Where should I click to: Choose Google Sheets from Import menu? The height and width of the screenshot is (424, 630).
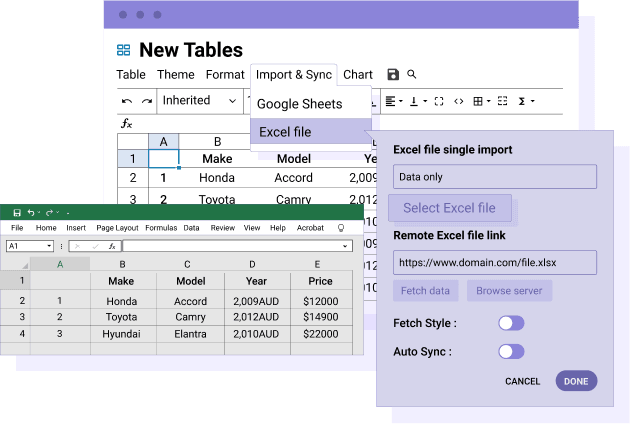pos(299,104)
